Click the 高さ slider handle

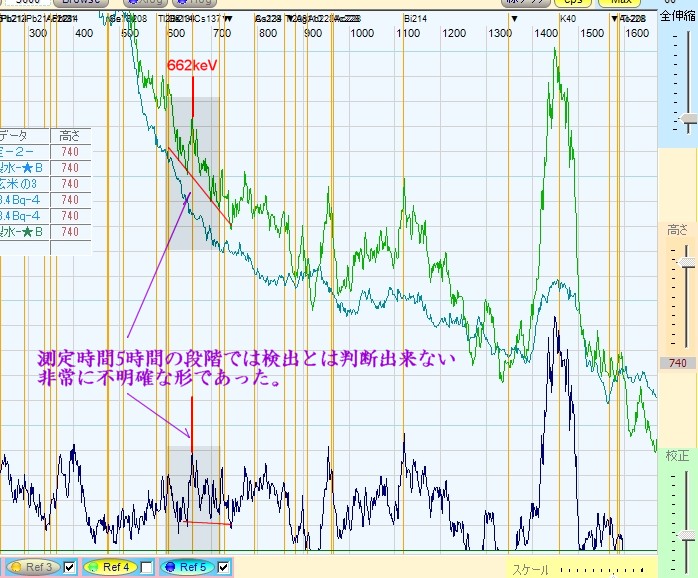click(688, 263)
